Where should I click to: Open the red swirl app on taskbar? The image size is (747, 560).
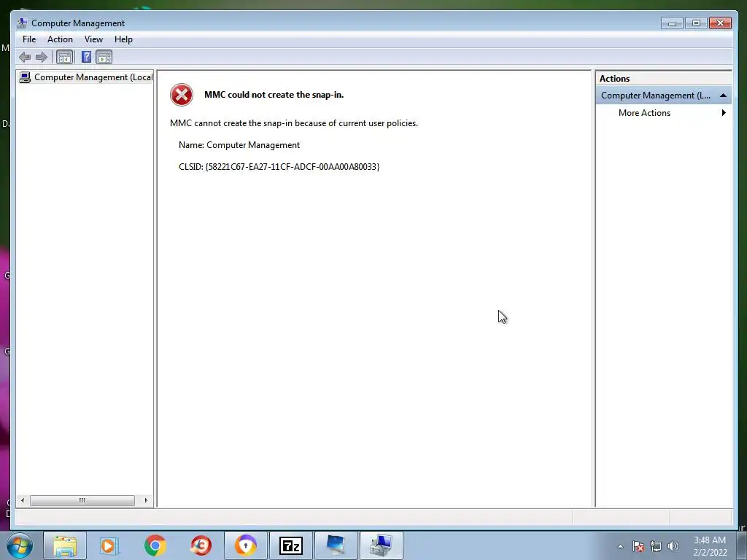[x=201, y=545]
